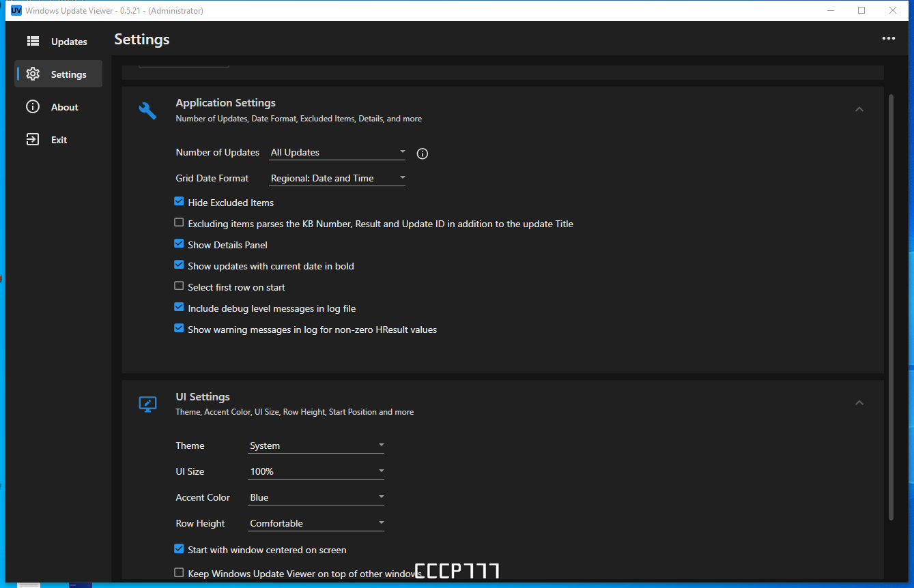The height and width of the screenshot is (588, 914).
Task: Open the Updates page from the sidebar
Action: click(59, 42)
